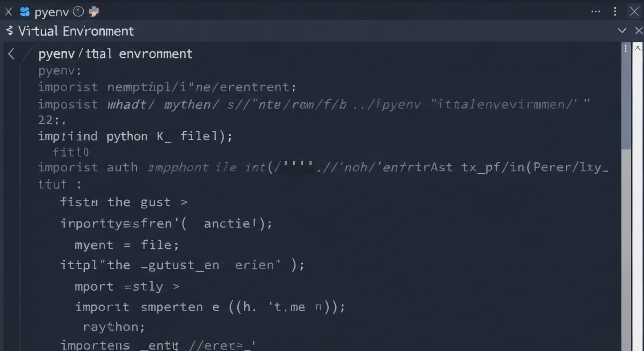Close the window with top-right X
This screenshot has height=351, width=644.
pos(634,12)
